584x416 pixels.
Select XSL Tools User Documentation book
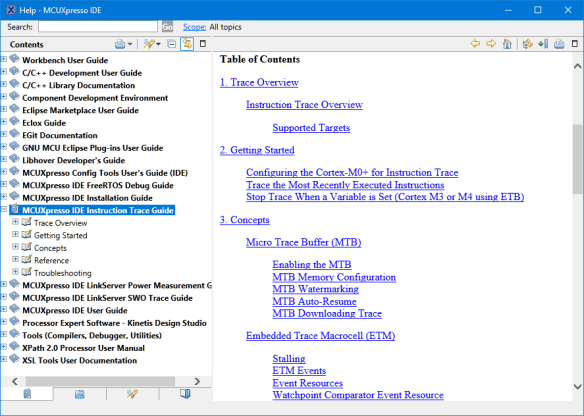point(79,361)
